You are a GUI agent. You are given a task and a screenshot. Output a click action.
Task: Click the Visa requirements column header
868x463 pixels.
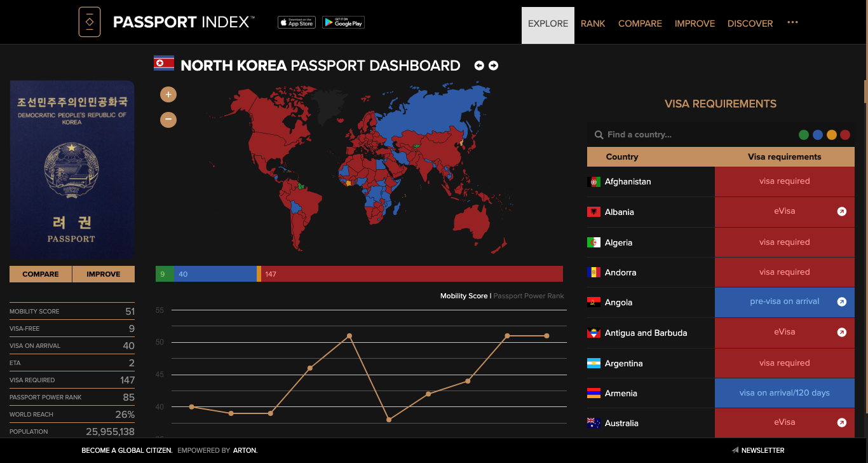click(x=785, y=157)
